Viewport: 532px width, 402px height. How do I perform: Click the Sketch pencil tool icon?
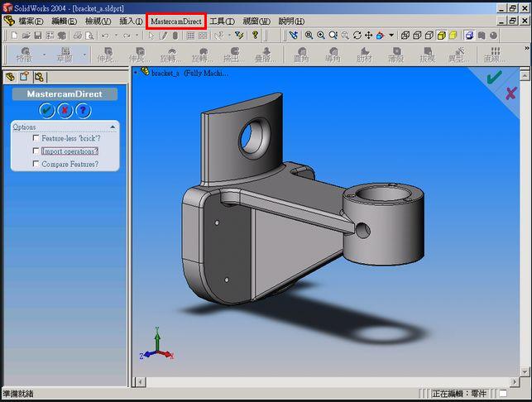click(x=163, y=36)
